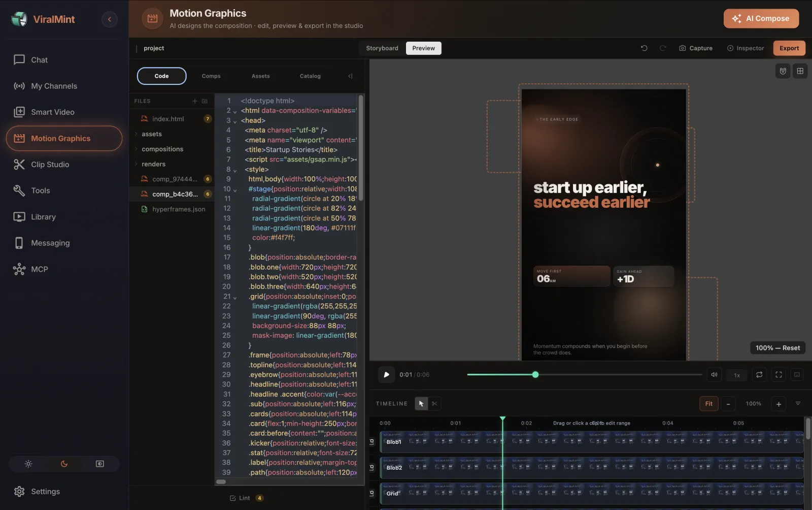Select the timeline pointer tool

click(x=421, y=404)
